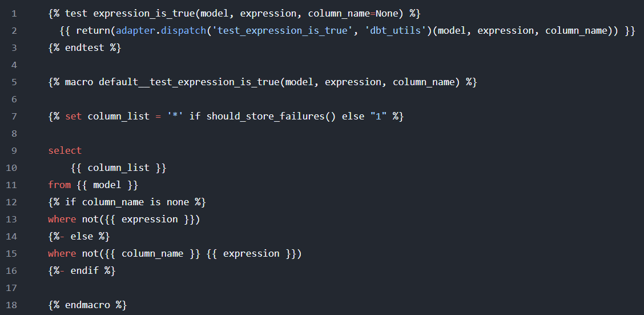Select line number 9 in the gutter
644x315 pixels.
click(x=14, y=150)
